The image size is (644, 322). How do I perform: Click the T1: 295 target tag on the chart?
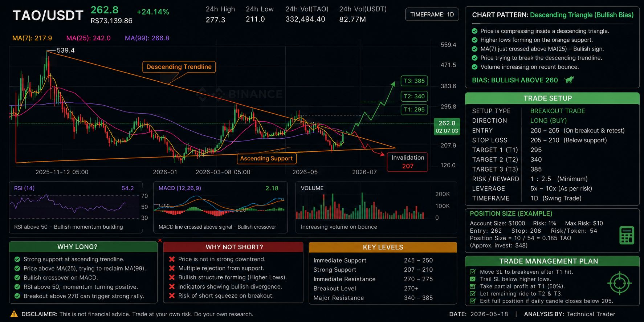click(x=414, y=110)
